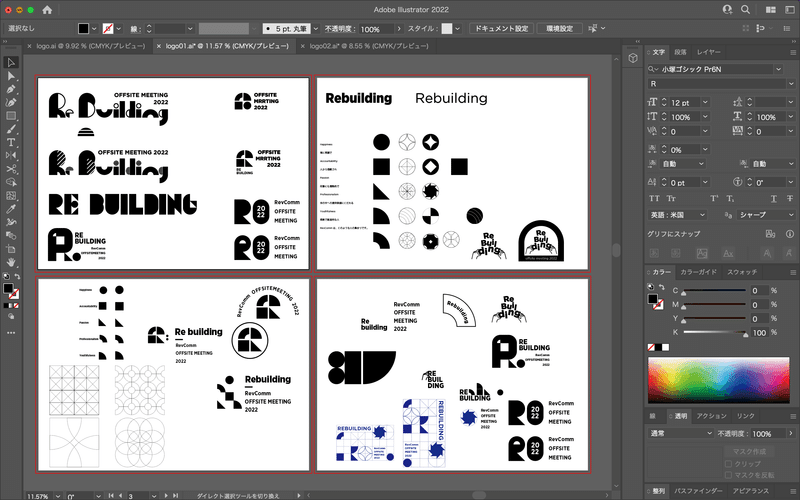800x500 pixels.
Task: Open the リンク panel tab
Action: 745,416
